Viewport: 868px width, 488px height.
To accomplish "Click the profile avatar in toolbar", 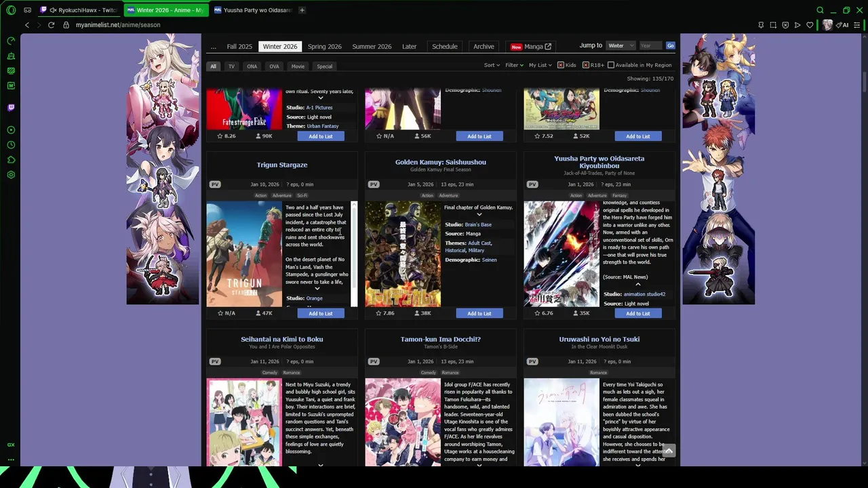I will (x=827, y=25).
